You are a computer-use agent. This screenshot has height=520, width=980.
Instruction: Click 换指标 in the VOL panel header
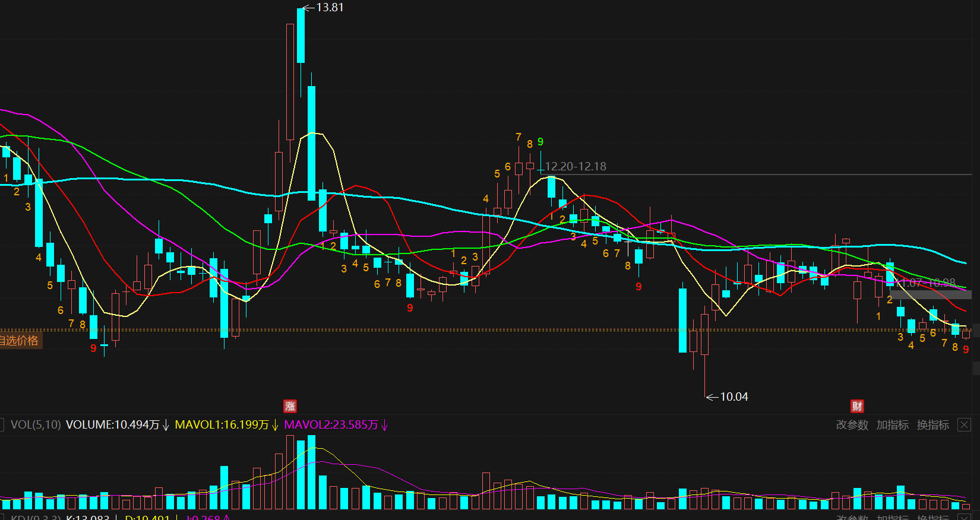pyautogui.click(x=933, y=425)
